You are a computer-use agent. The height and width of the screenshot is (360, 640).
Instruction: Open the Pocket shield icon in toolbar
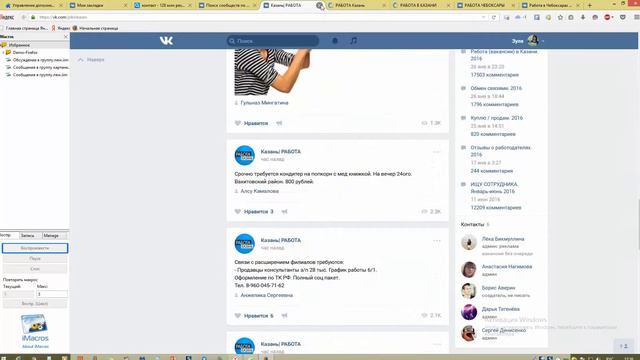(x=622, y=17)
